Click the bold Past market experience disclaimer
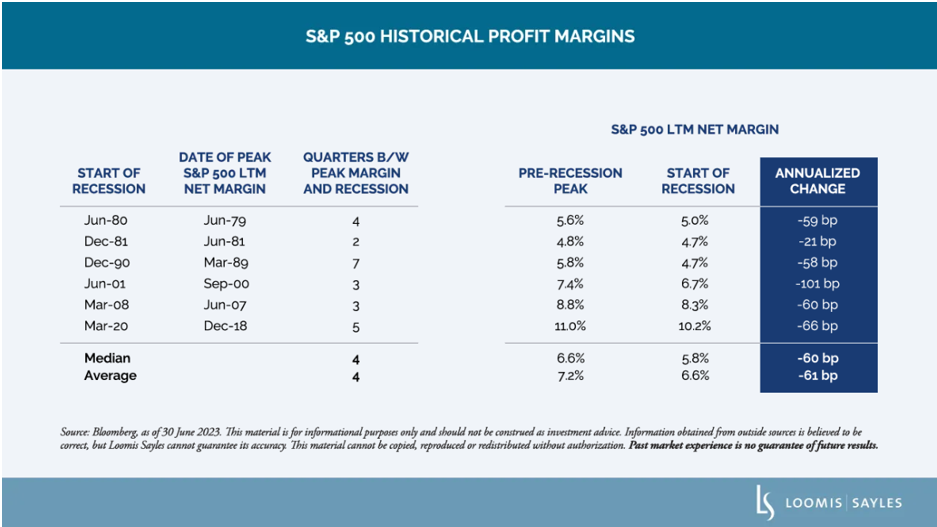Image resolution: width=937 pixels, height=527 pixels. coord(754,444)
